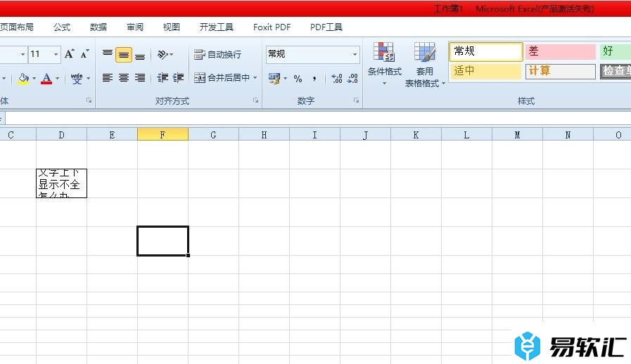This screenshot has height=364, width=631.
Task: Expand the phonetic guide dropdown arrow
Action: [x=89, y=79]
